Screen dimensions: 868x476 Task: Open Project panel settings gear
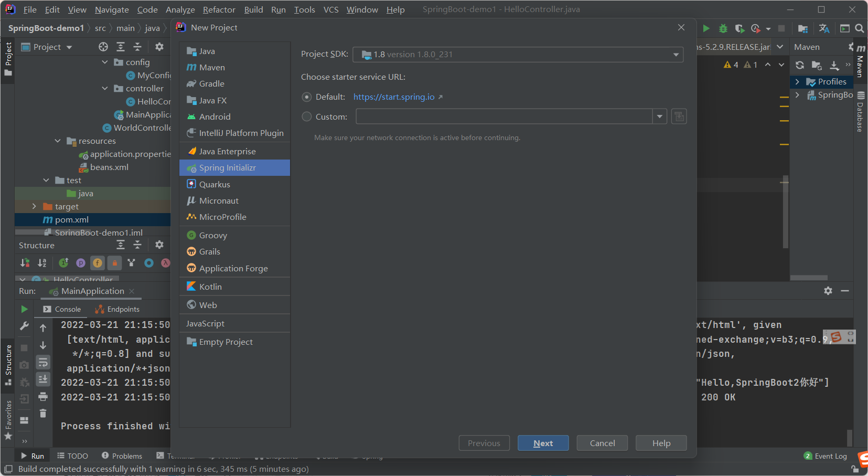tap(159, 47)
